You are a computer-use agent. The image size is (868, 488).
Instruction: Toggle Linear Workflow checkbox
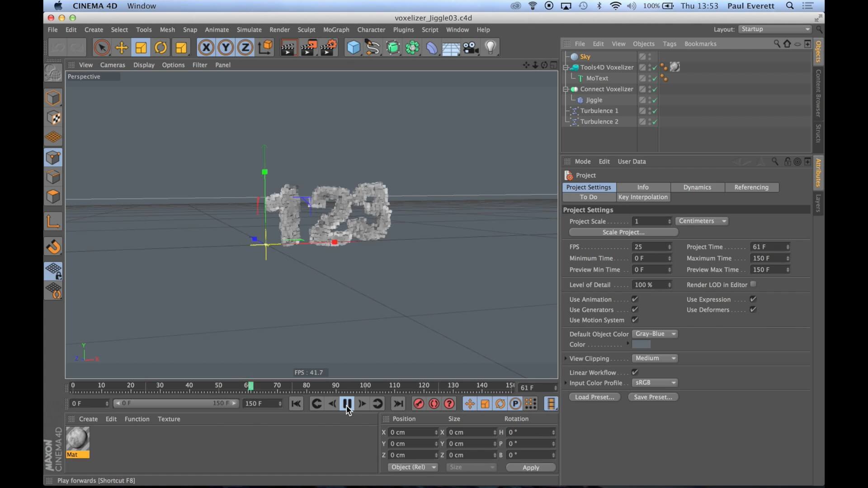635,372
